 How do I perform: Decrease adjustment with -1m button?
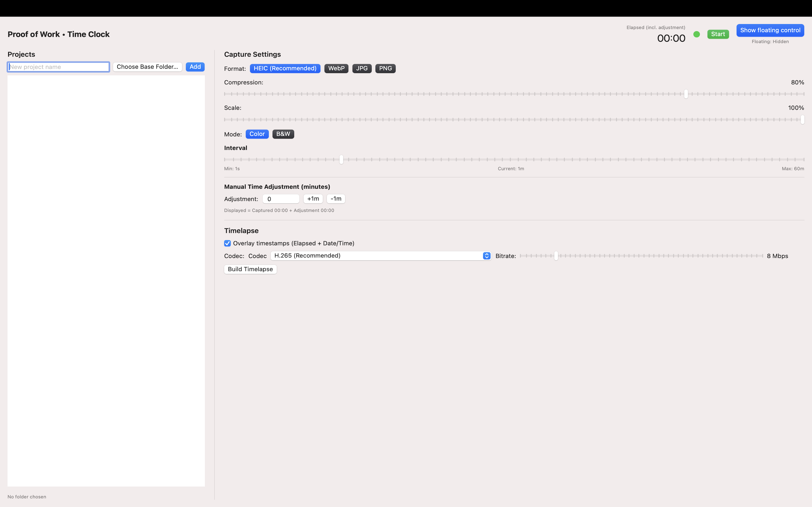[x=336, y=199]
